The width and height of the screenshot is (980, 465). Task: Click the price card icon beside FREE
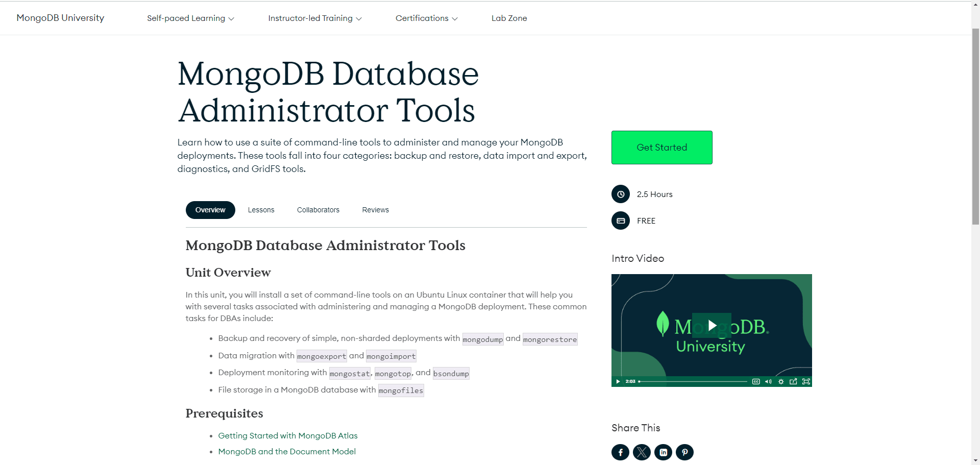click(621, 221)
